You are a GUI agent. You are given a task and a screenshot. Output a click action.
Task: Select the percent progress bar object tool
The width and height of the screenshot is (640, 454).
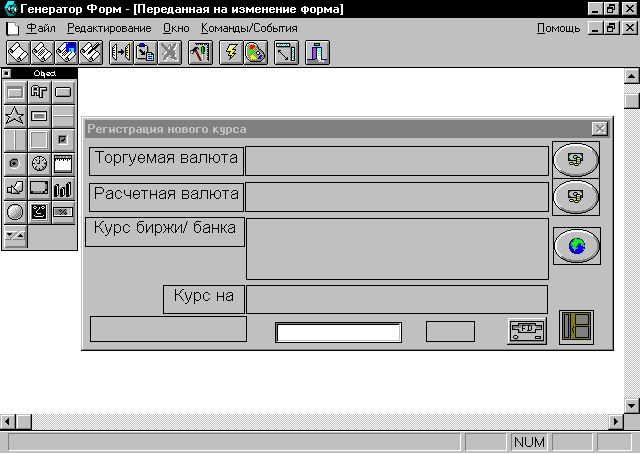(x=63, y=211)
